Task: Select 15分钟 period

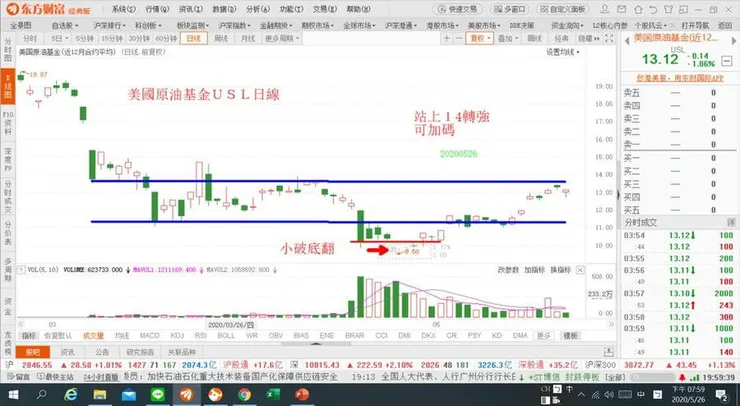Action: pos(111,38)
